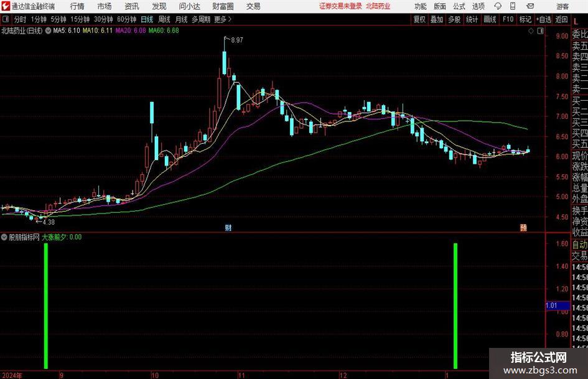Open the 交易 menu

[253, 6]
